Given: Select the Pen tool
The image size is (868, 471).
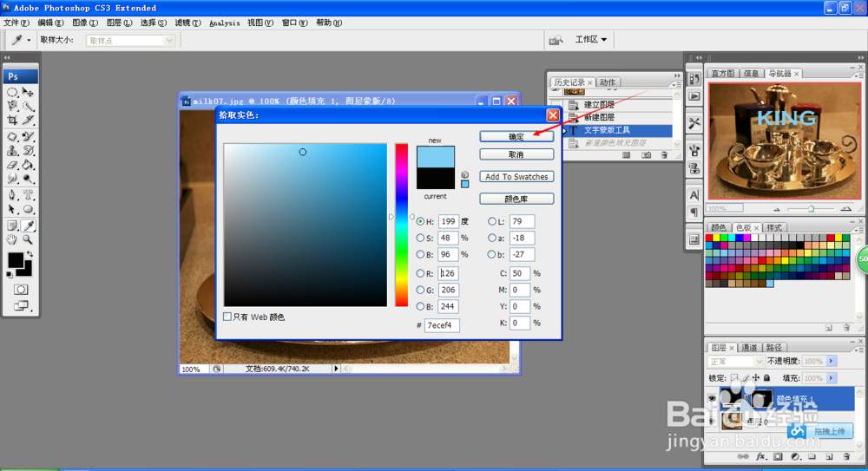Looking at the screenshot, I should 12,195.
